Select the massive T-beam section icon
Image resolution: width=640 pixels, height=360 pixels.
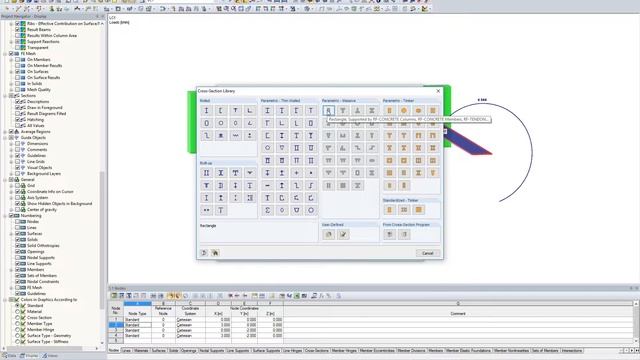(x=343, y=110)
